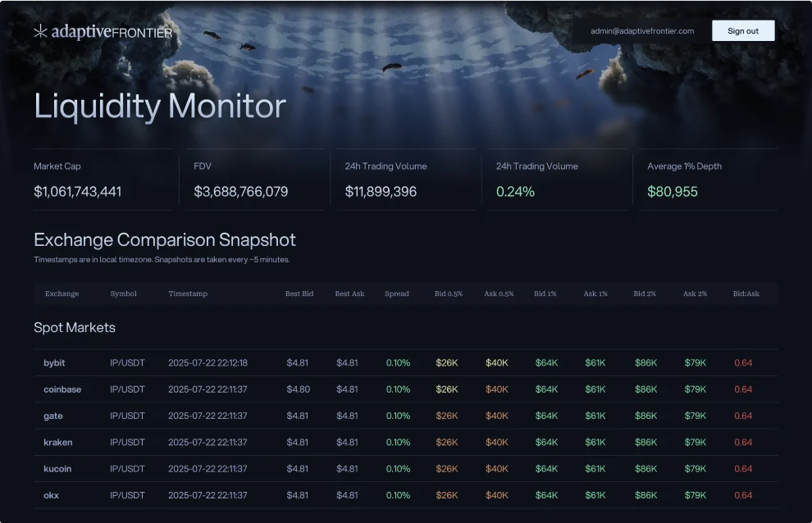Click the Adaptive Frontier logo icon
This screenshot has height=523, width=812.
(40, 32)
